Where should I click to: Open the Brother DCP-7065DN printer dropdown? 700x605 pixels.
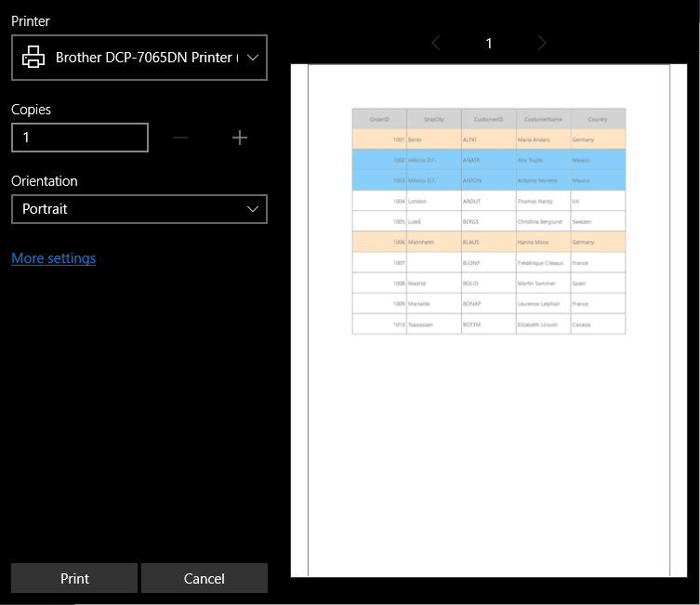point(139,58)
